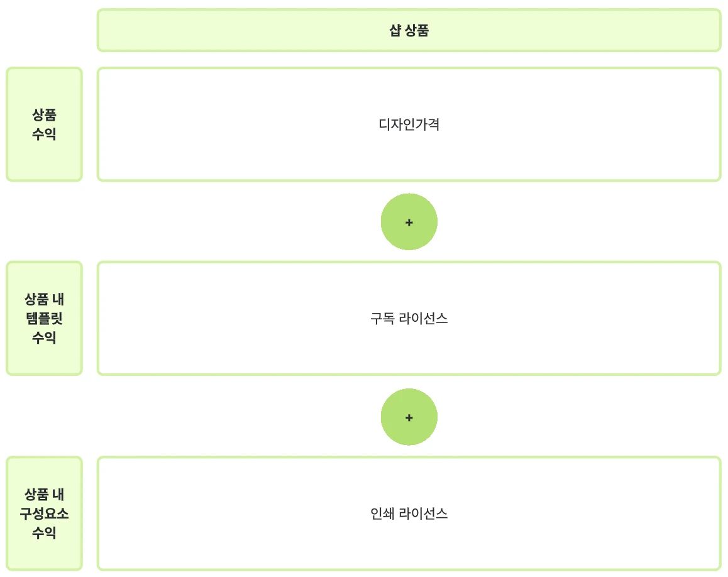
Task: Click the word 구성요소 in side label
Action: point(44,514)
